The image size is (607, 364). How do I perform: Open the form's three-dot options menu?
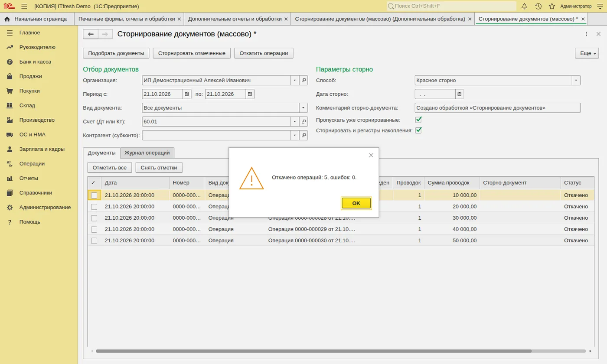[586, 34]
